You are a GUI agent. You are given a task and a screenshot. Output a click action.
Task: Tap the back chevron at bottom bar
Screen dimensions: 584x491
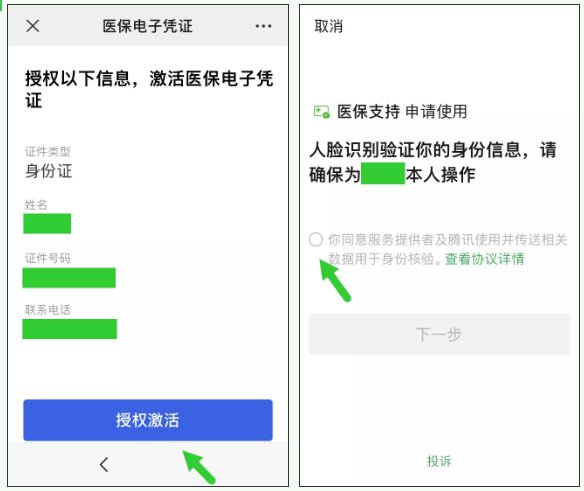[x=104, y=464]
